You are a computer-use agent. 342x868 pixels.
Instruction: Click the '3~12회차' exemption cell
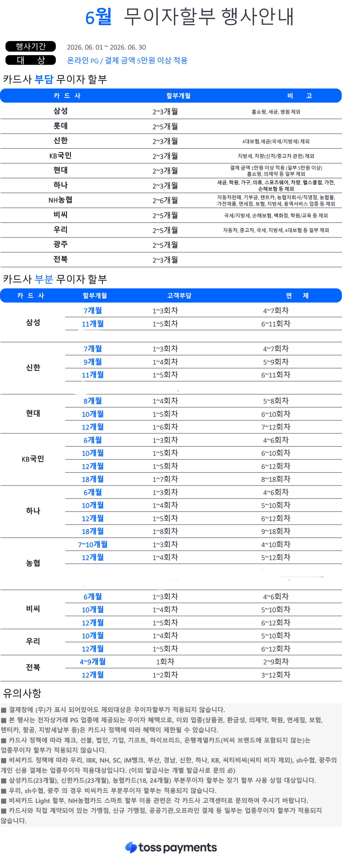276,675
